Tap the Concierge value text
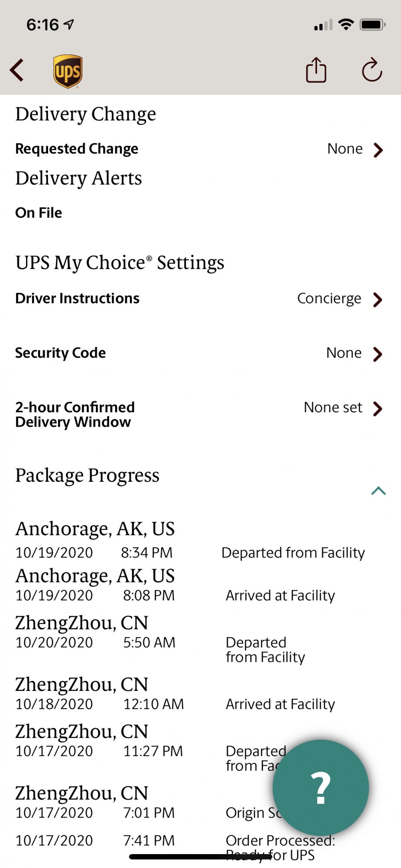The height and width of the screenshot is (868, 401). pyautogui.click(x=329, y=299)
